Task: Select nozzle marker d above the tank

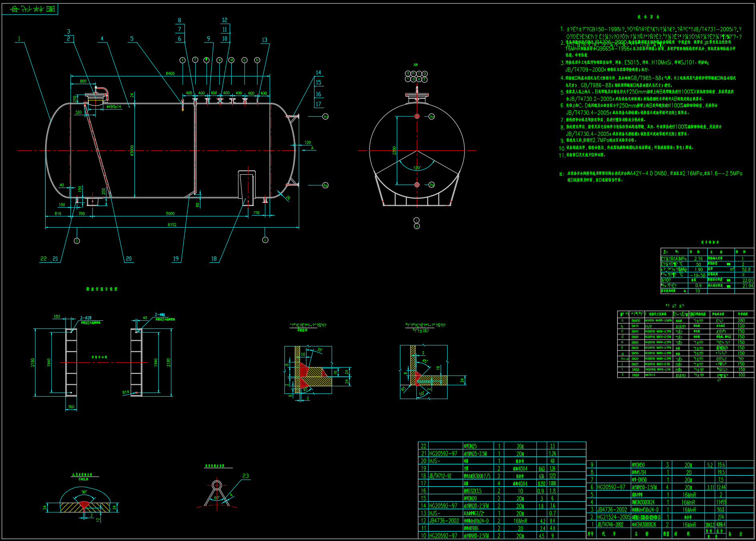Action: click(231, 60)
